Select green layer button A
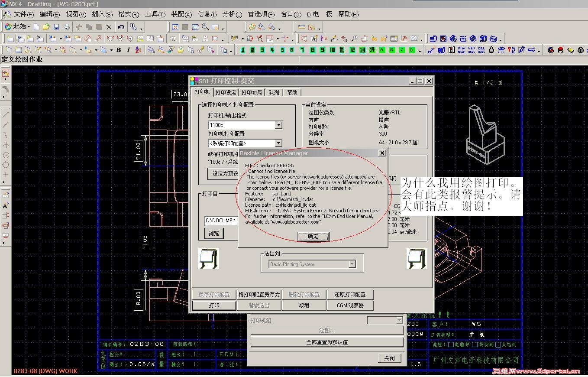The width and height of the screenshot is (588, 377). (382, 50)
